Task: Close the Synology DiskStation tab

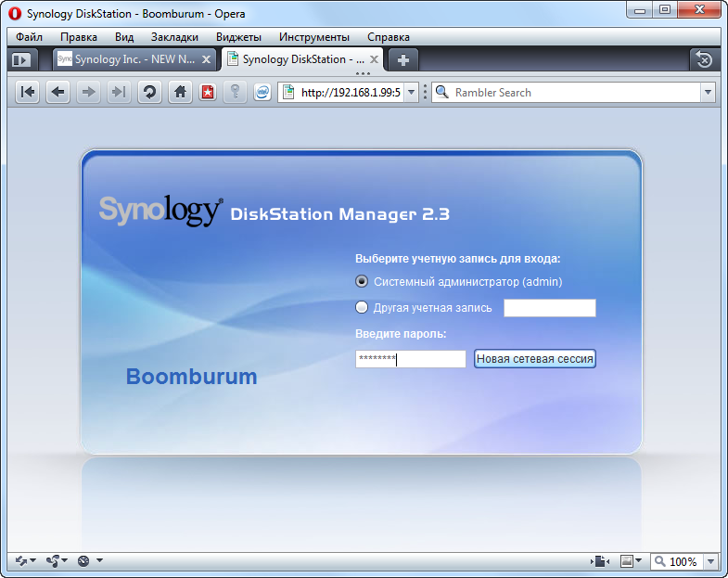Action: (x=374, y=59)
